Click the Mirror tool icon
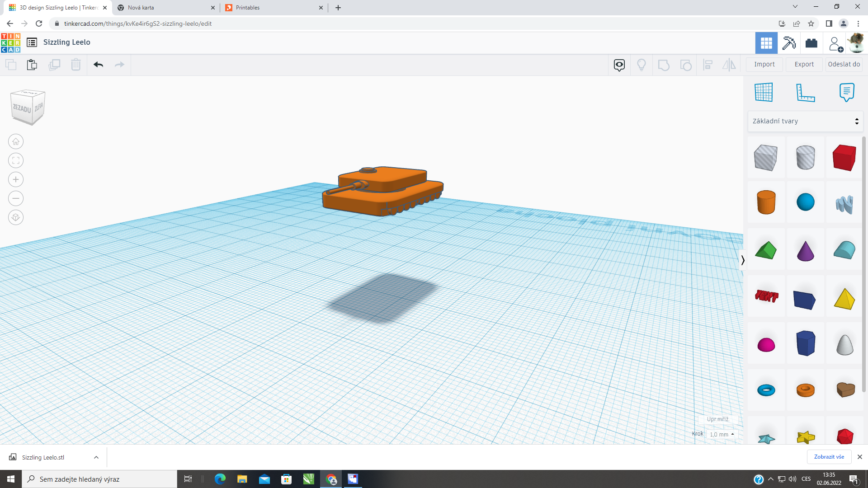The width and height of the screenshot is (868, 488). point(729,65)
